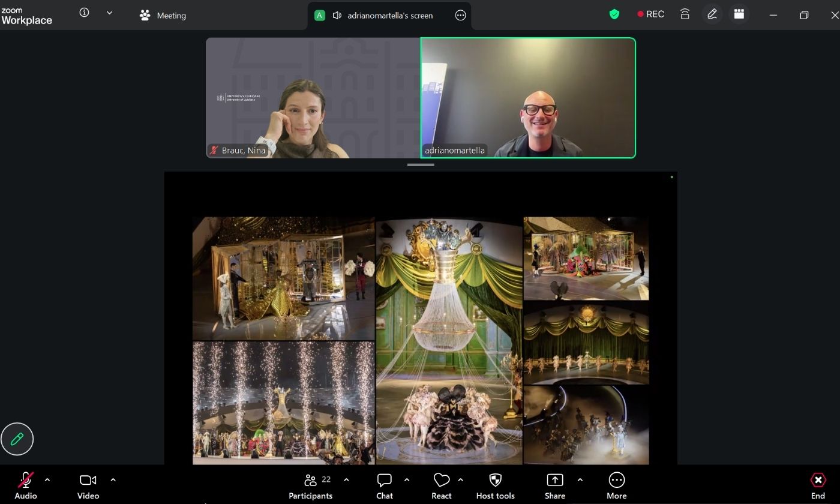Click the fireworks image on the shared slide
The height and width of the screenshot is (504, 840).
coord(284,403)
